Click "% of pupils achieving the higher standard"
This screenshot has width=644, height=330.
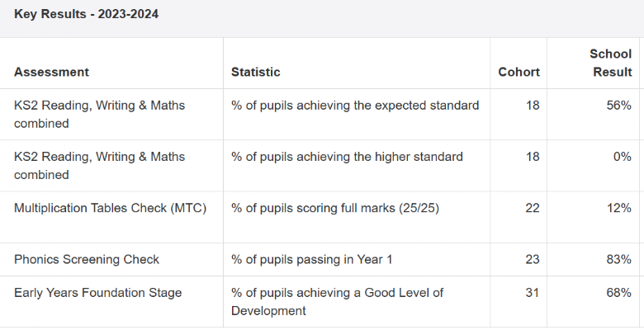pyautogui.click(x=347, y=157)
